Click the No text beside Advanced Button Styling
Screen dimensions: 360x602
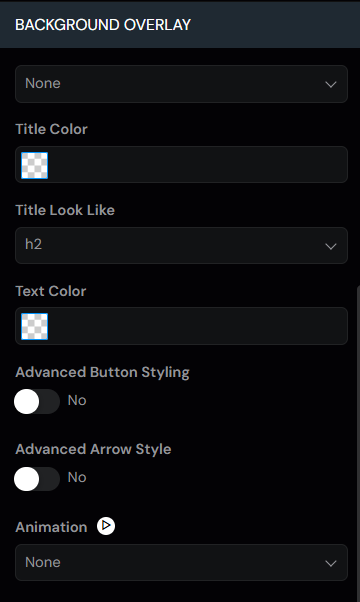pos(77,400)
